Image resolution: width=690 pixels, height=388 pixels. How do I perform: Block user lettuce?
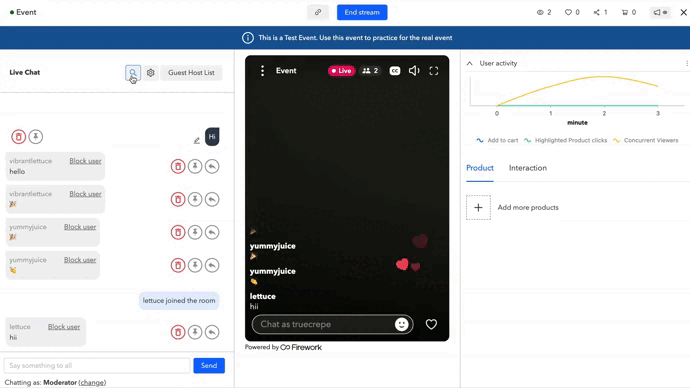tap(64, 327)
